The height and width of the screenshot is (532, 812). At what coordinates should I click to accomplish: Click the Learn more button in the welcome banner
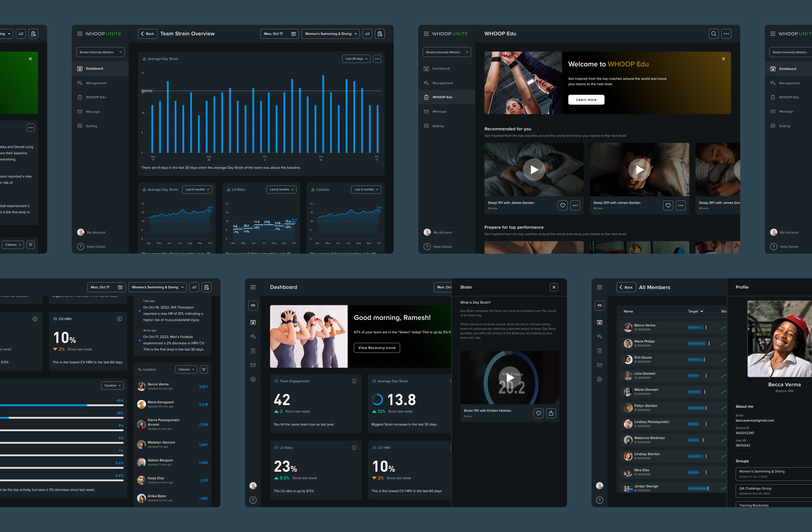coord(586,100)
